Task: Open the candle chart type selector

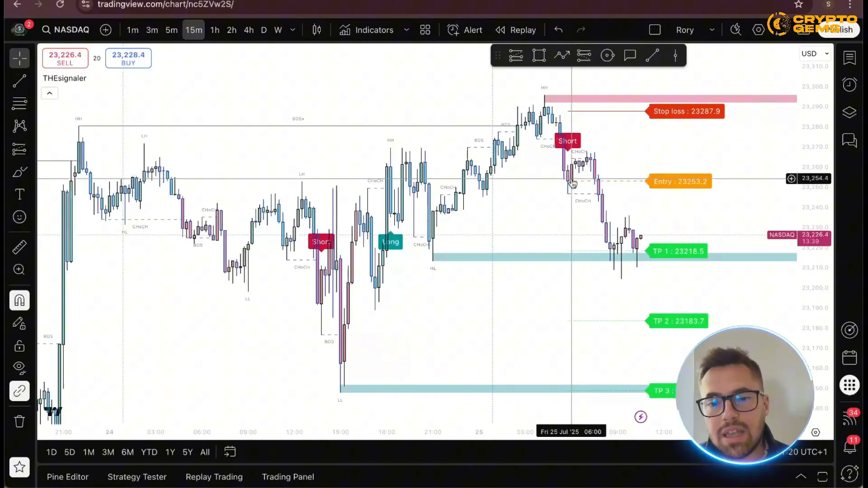Action: tap(317, 30)
